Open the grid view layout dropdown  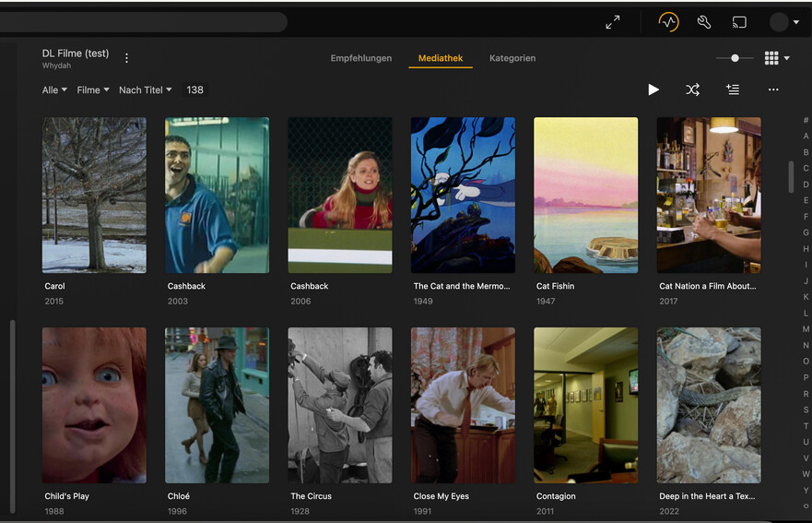(777, 58)
